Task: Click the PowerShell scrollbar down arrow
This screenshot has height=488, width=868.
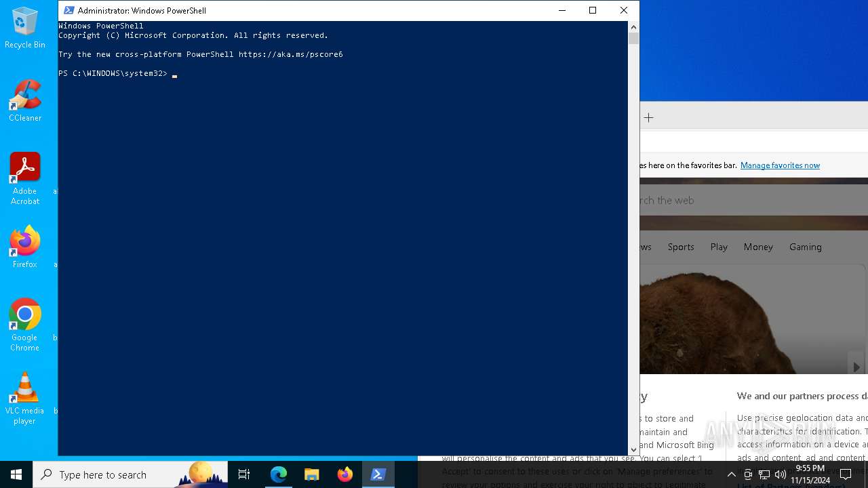Action: click(633, 449)
